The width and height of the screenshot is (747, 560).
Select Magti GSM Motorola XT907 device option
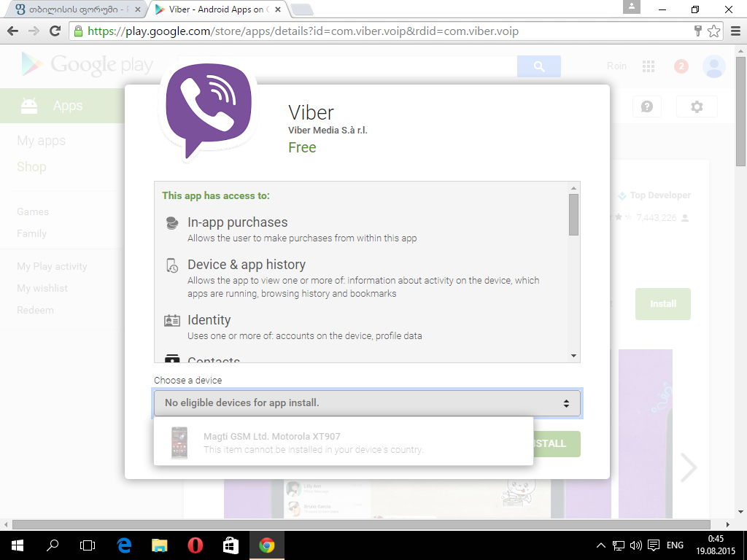[343, 443]
